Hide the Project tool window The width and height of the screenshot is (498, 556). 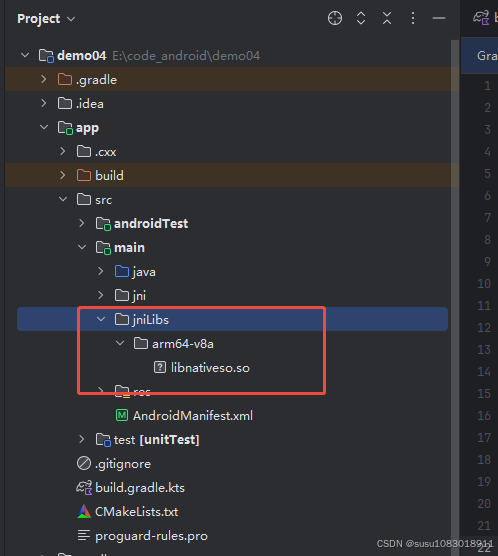[439, 18]
